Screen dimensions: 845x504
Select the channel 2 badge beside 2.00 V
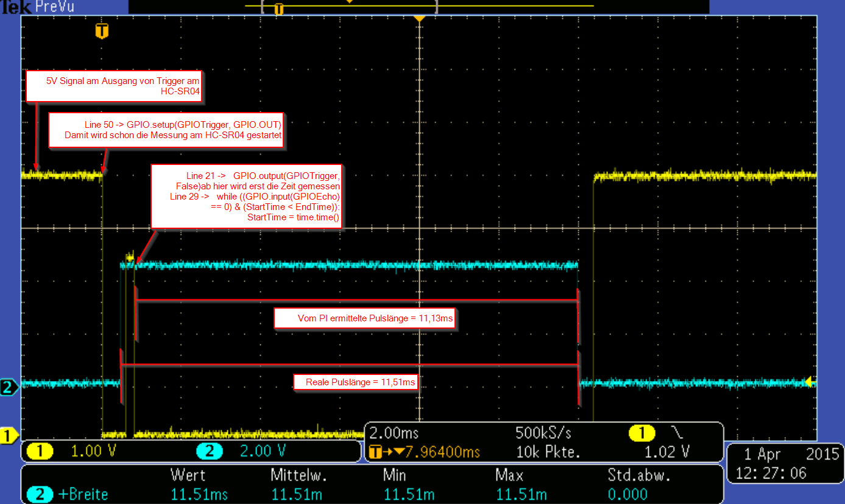208,452
